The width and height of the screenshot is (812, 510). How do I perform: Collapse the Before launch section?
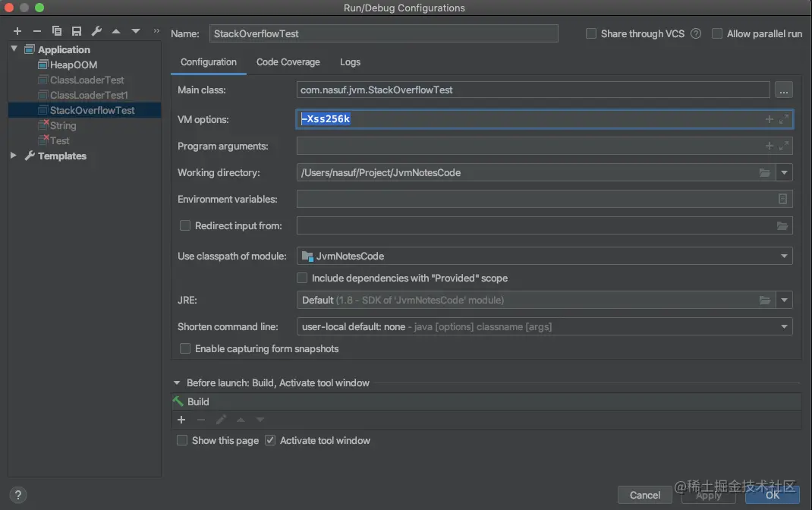click(177, 383)
